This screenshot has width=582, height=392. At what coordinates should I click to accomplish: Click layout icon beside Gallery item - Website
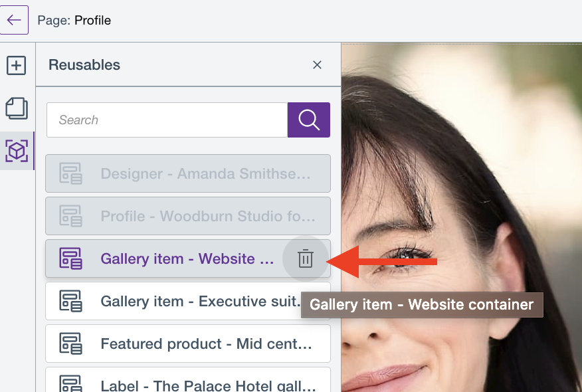point(70,258)
